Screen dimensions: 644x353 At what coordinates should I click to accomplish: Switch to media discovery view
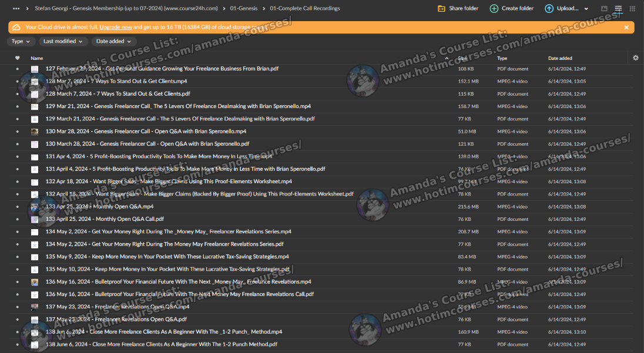[604, 9]
